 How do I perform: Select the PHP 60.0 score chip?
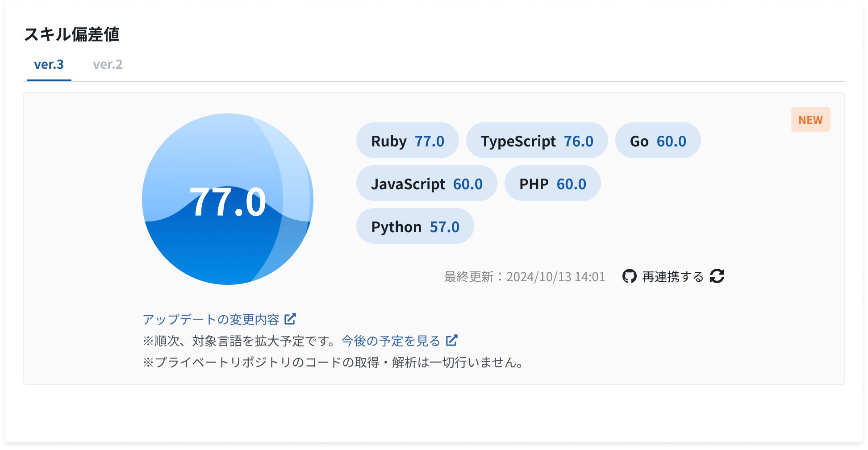pyautogui.click(x=552, y=183)
